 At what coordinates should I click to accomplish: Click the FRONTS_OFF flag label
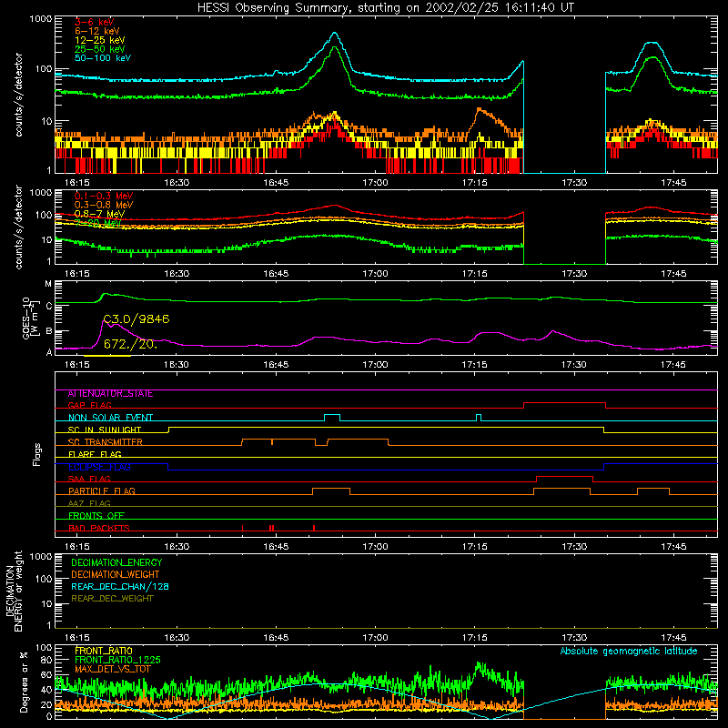point(96,516)
